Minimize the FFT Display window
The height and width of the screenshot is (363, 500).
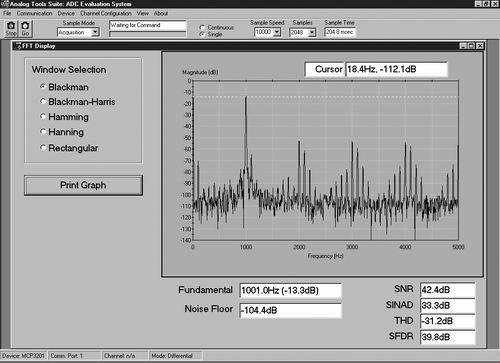pyautogui.click(x=463, y=46)
